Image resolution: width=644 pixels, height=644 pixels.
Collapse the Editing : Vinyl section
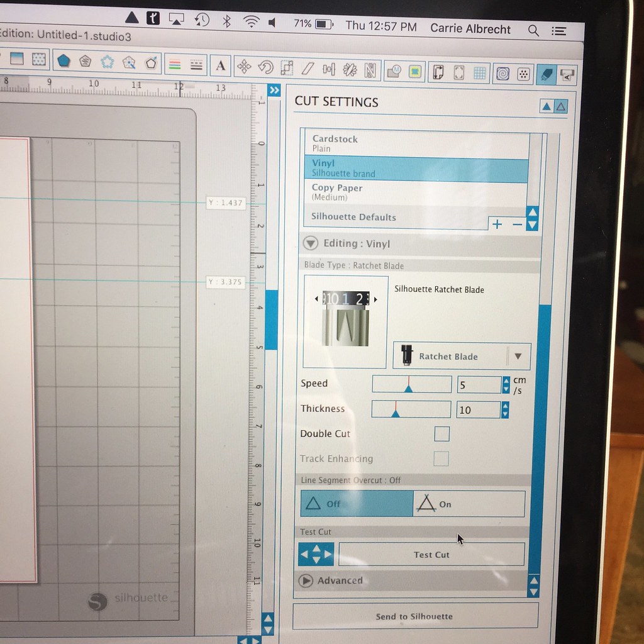(311, 243)
